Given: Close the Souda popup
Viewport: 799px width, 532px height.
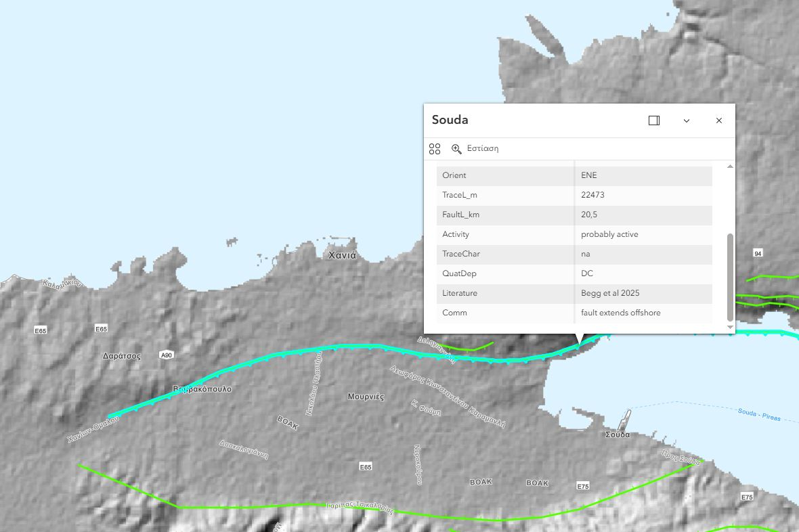Looking at the screenshot, I should click(718, 120).
